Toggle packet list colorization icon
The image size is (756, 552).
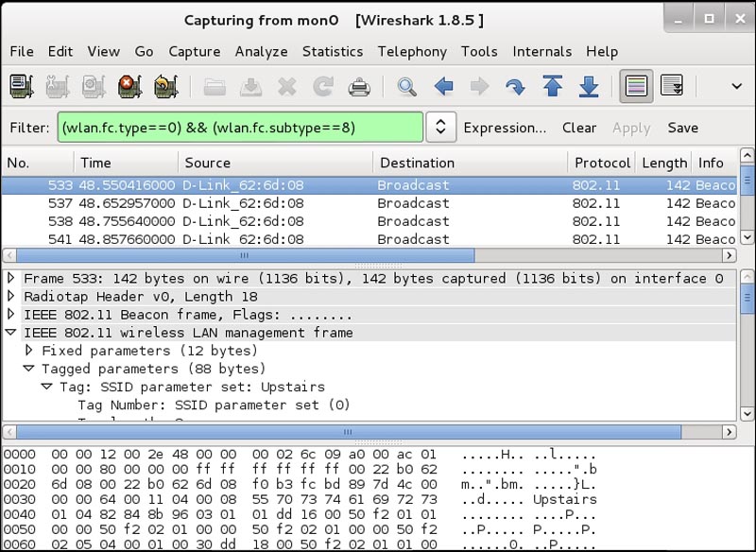coord(634,85)
